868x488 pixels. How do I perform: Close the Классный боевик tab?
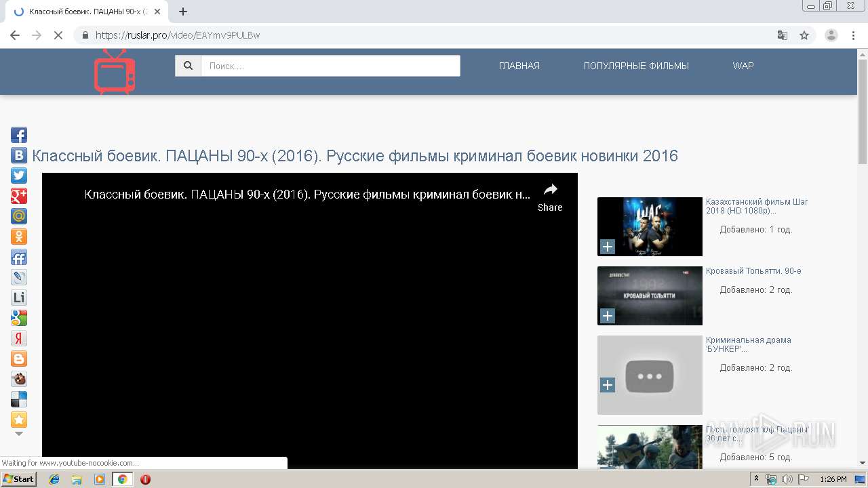click(x=157, y=12)
